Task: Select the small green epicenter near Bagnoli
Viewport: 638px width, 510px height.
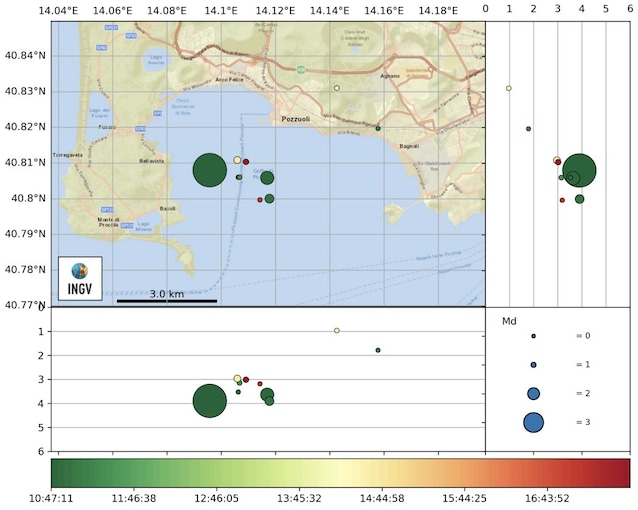Action: 378,128
